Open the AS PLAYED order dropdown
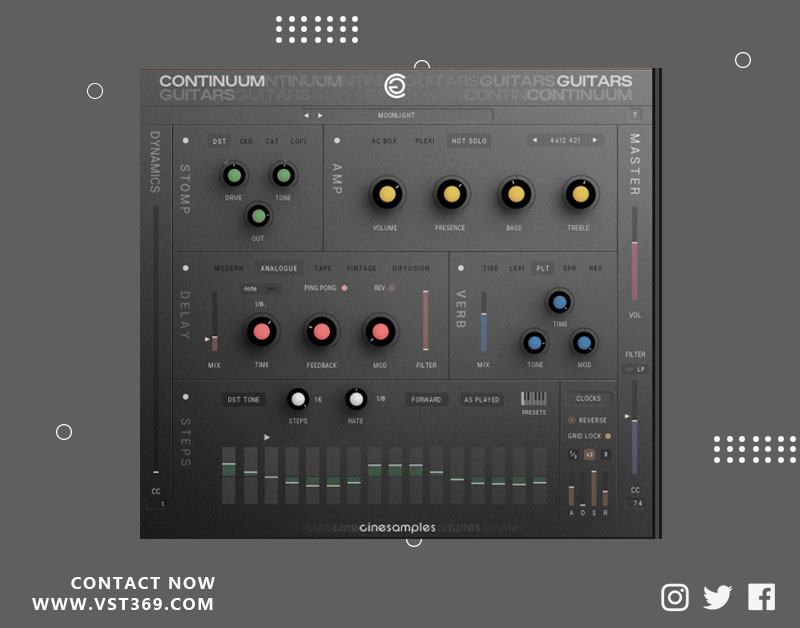The height and width of the screenshot is (628, 800). (x=482, y=399)
